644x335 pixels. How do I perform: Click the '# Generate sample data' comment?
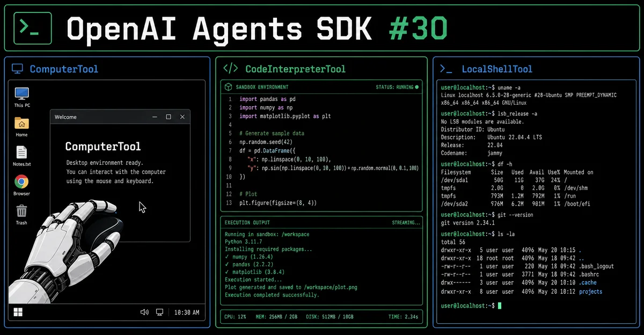[x=272, y=133]
